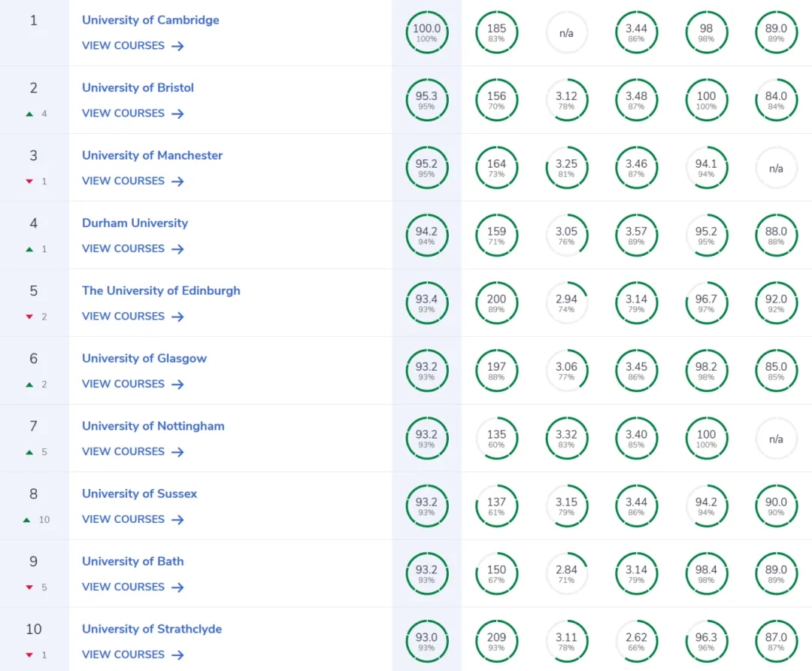812x671 pixels.
Task: Click Edinburgh's 92.0 score circle
Action: [776, 303]
